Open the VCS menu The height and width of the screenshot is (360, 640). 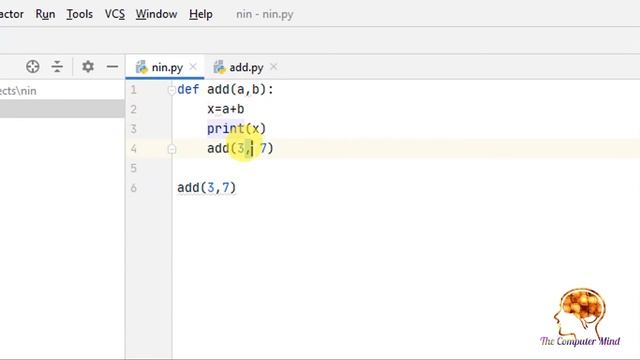[115, 14]
